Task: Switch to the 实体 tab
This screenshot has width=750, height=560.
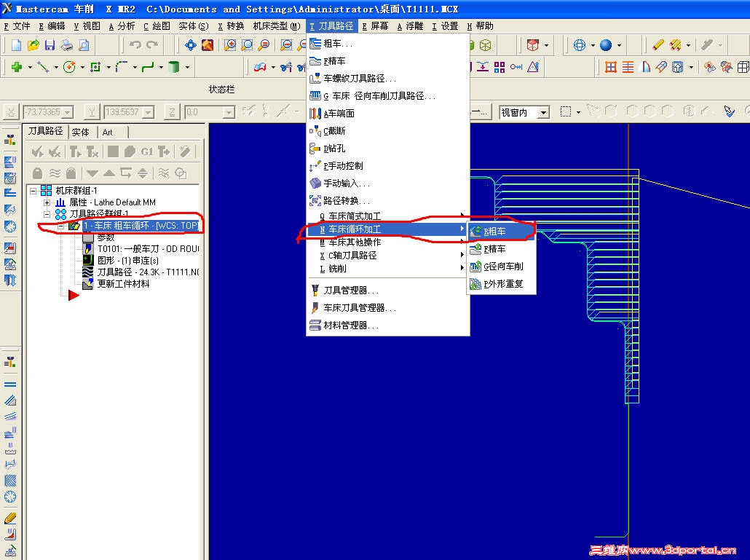Action: [80, 132]
